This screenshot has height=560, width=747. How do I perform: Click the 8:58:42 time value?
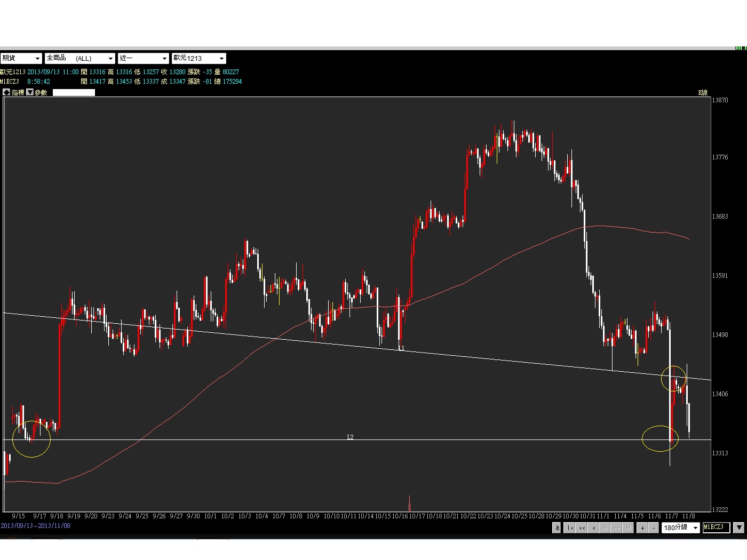pos(38,82)
